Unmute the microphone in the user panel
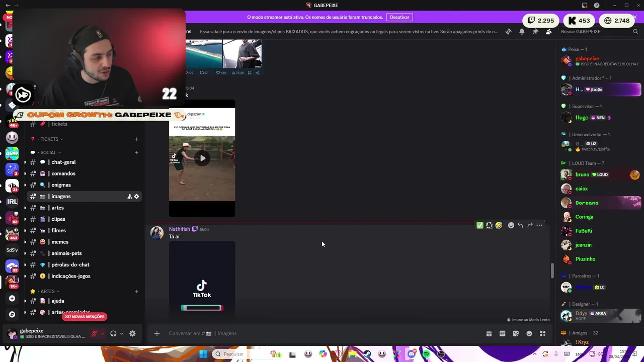This screenshot has height=362, width=644. (x=94, y=333)
